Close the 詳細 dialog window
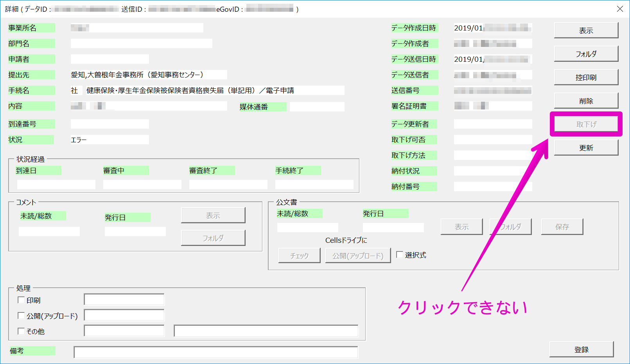This screenshot has width=630, height=364. (x=620, y=9)
